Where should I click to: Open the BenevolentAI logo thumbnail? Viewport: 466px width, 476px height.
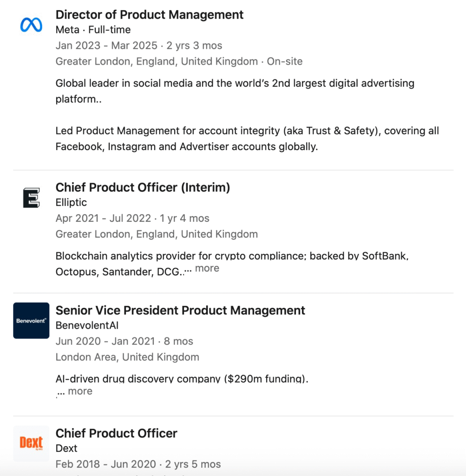pyautogui.click(x=31, y=320)
